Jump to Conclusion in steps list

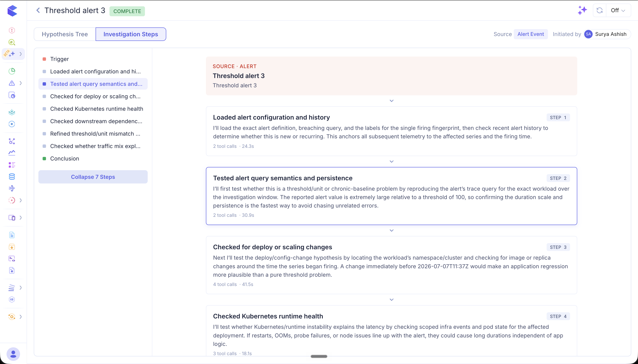tap(93, 159)
